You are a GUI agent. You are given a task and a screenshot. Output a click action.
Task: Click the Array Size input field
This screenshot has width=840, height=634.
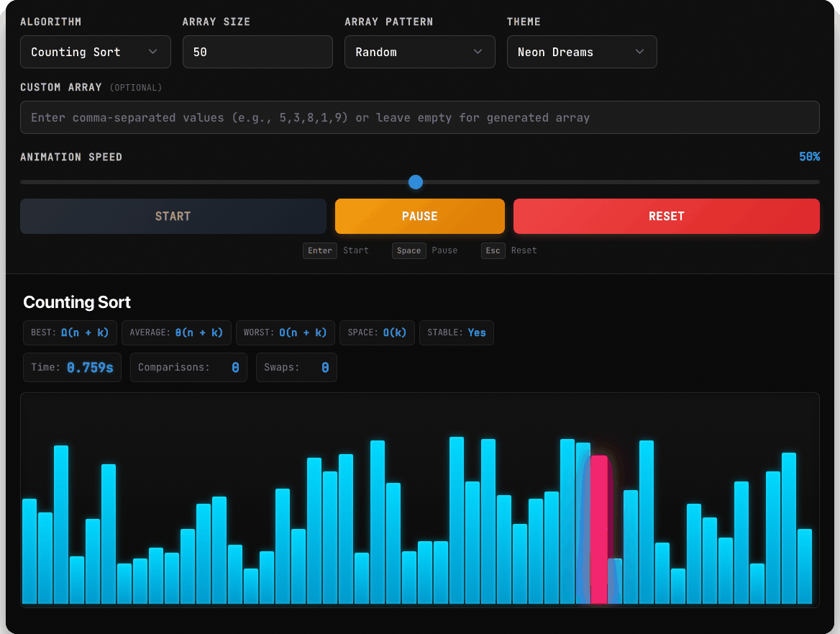[257, 52]
